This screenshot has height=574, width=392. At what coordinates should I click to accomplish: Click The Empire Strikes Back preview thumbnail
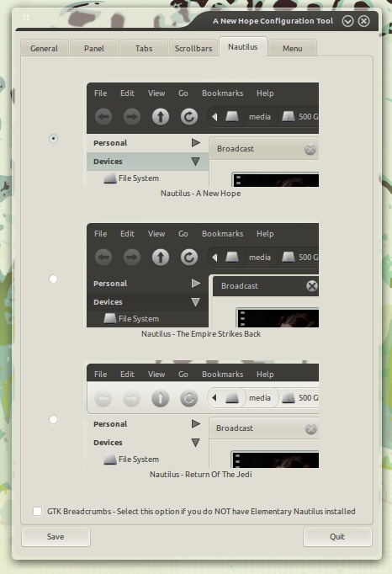(203, 275)
